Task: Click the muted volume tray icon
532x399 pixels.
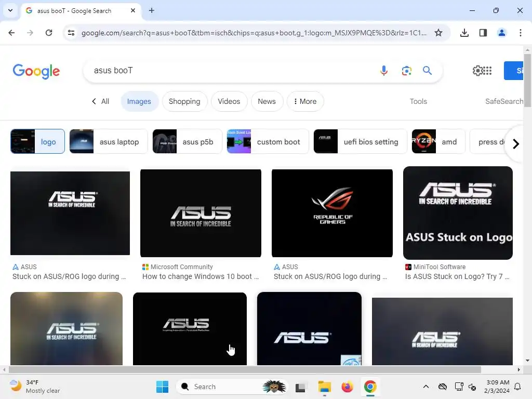Action: click(x=472, y=387)
